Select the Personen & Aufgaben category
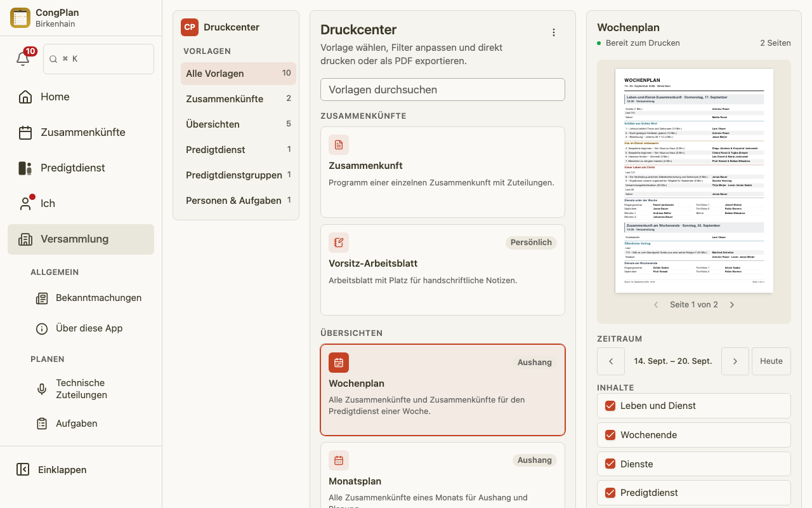812x508 pixels. [x=239, y=201]
